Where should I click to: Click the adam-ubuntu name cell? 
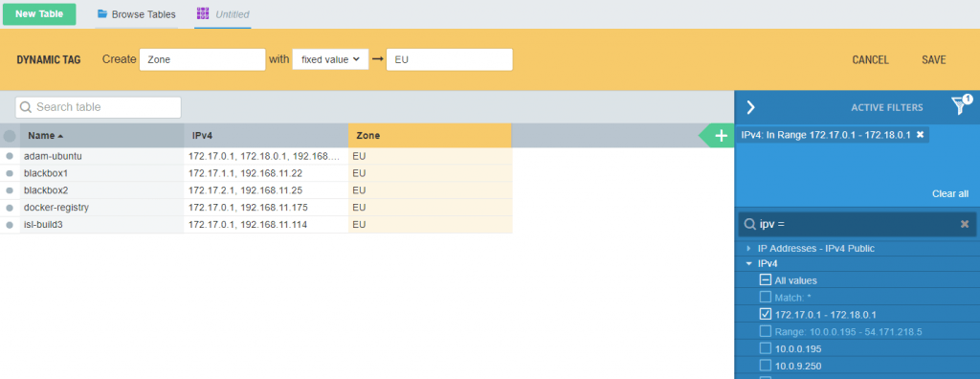pos(101,156)
